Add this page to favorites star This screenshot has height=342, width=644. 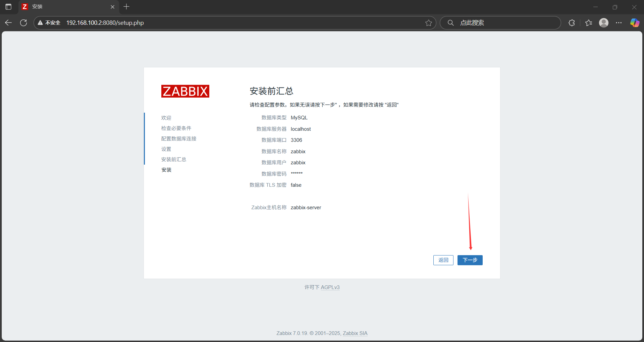[429, 23]
